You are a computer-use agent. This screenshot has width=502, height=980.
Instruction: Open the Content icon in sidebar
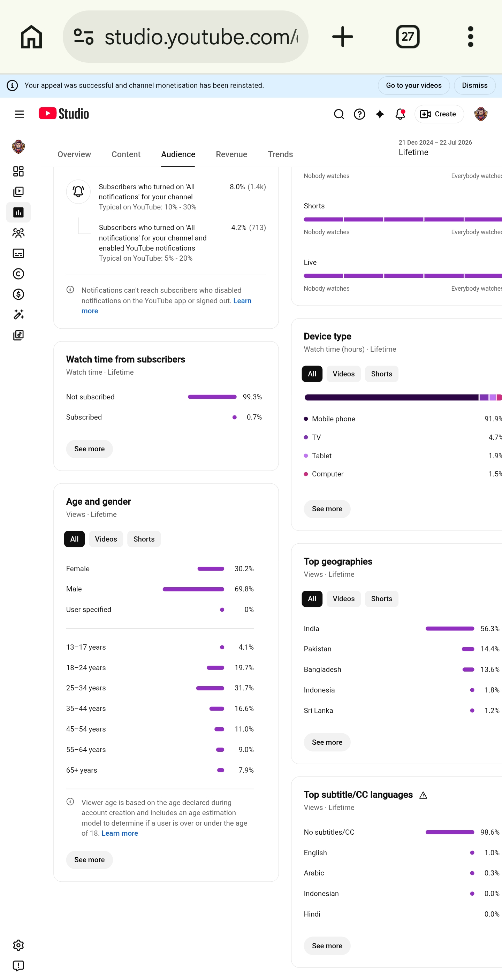click(x=18, y=192)
